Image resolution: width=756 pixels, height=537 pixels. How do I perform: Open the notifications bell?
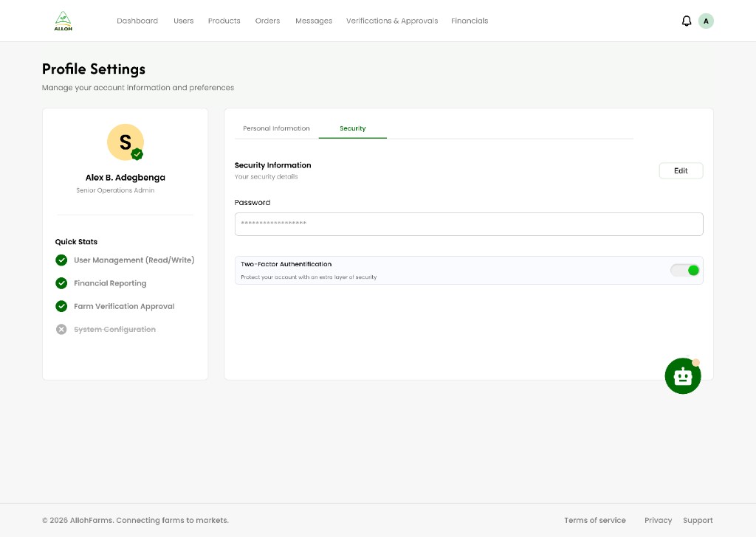click(x=687, y=21)
